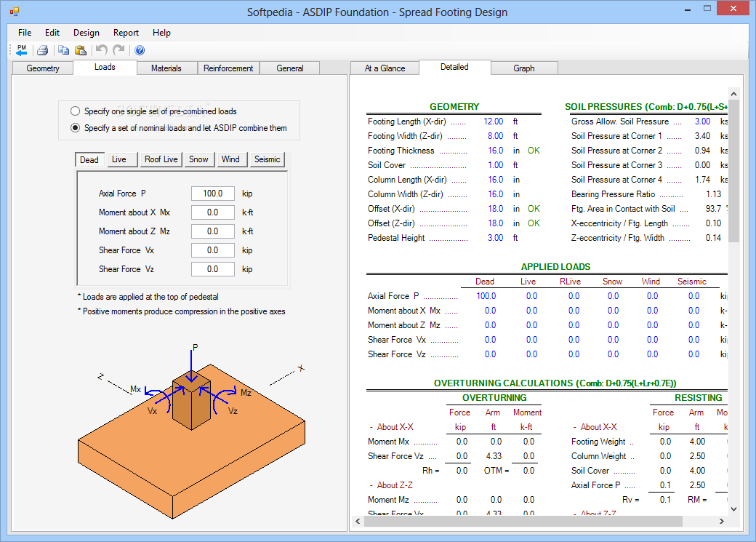Screen dimensions: 756x542
Task: Click the results panel scroll up arrow
Action: click(x=733, y=94)
